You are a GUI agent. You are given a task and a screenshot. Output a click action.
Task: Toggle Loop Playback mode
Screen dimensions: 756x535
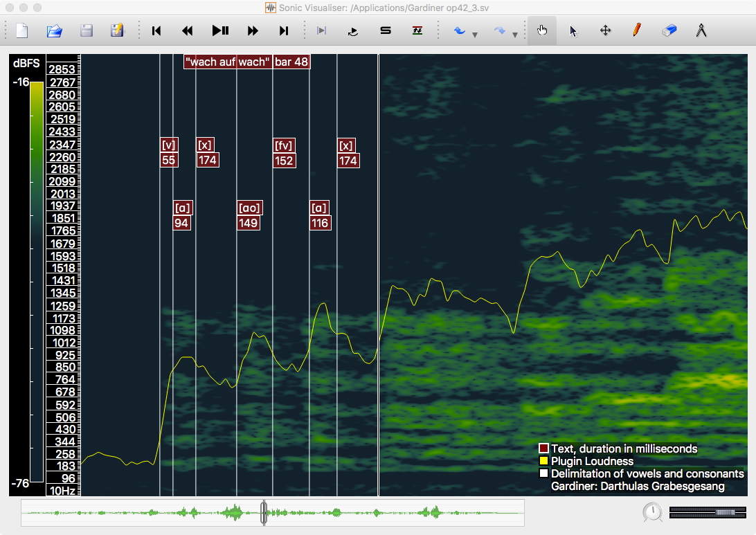tap(353, 31)
